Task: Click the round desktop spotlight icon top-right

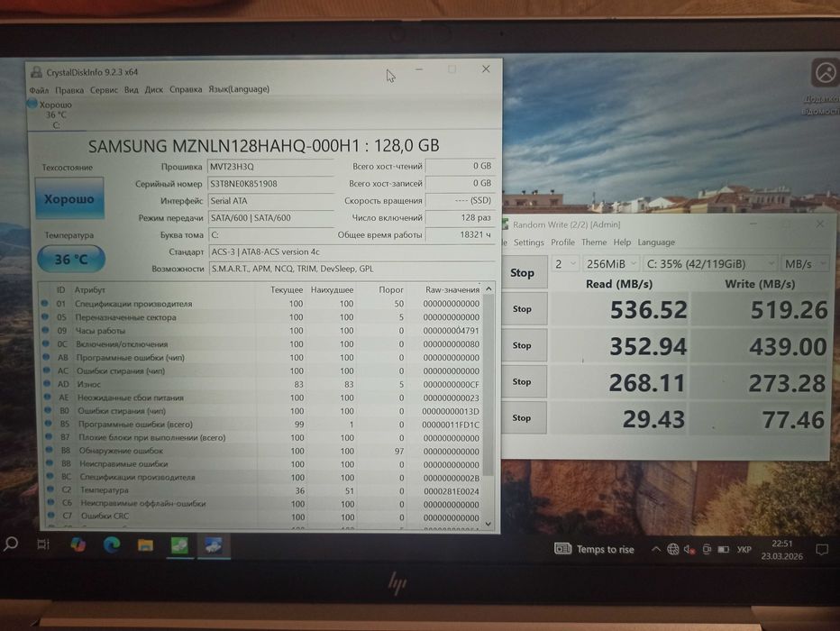Action: click(x=825, y=73)
